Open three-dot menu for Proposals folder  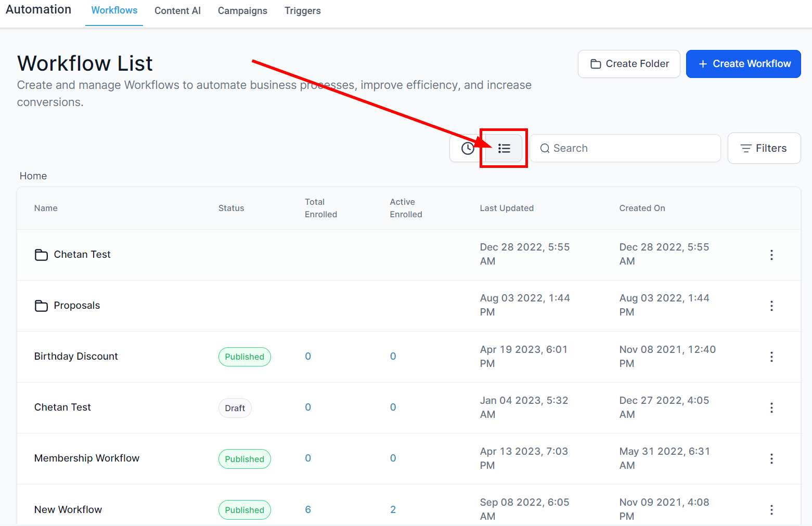[771, 306]
